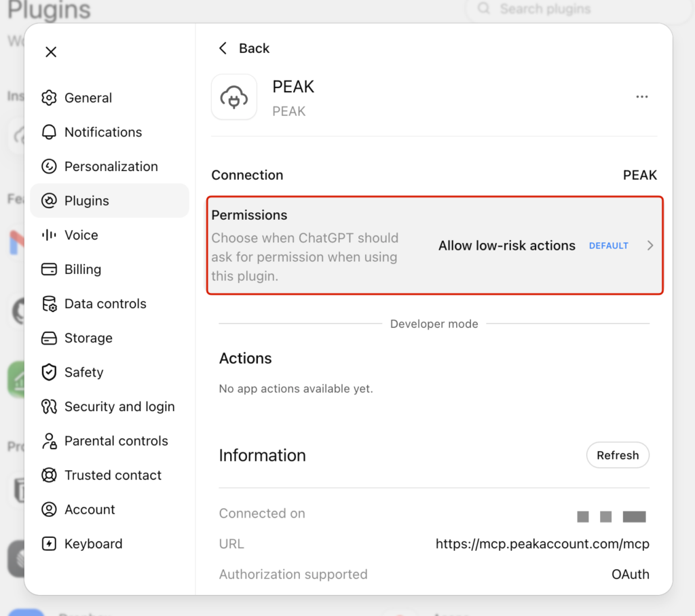Open Keyboard settings label
The height and width of the screenshot is (616, 695).
pyautogui.click(x=94, y=544)
